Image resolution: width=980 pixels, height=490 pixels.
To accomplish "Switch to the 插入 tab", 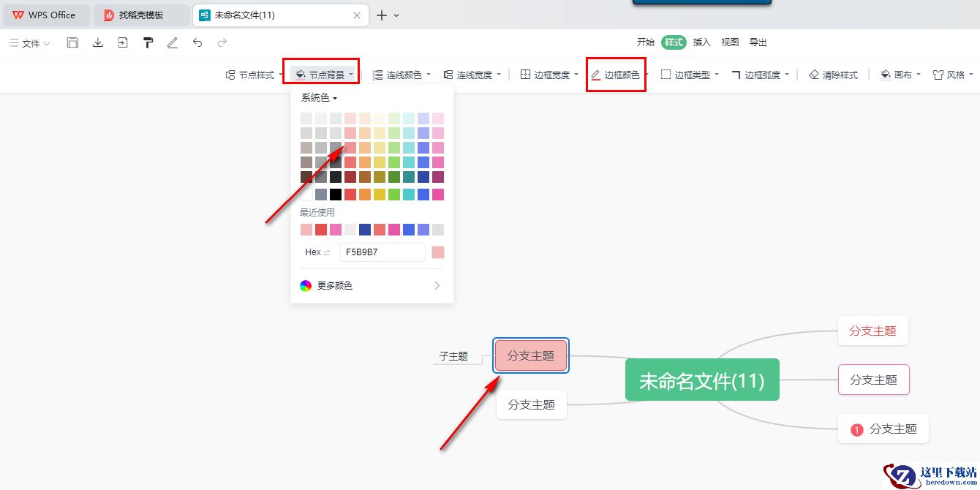I will (701, 42).
